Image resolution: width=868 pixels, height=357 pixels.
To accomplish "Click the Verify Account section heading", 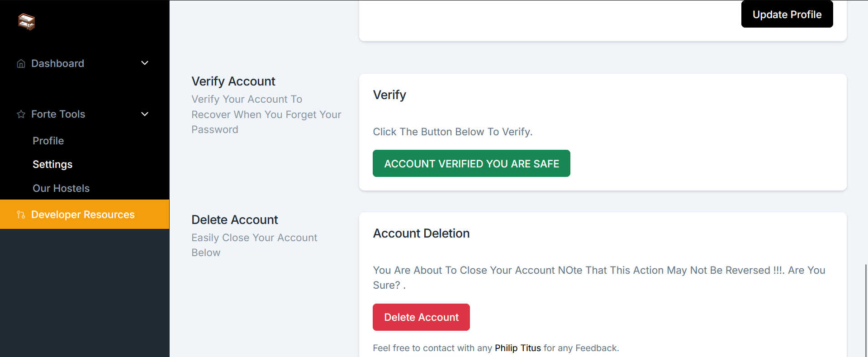I will [x=233, y=81].
